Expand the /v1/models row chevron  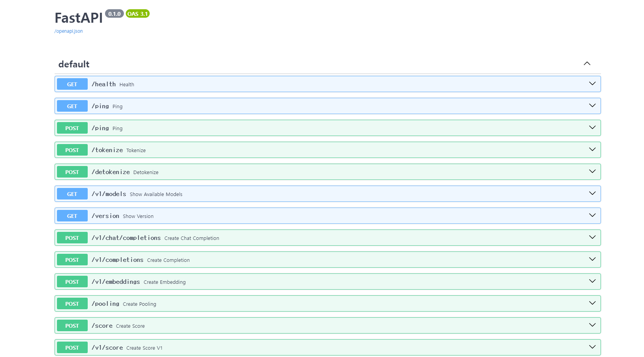click(x=592, y=193)
